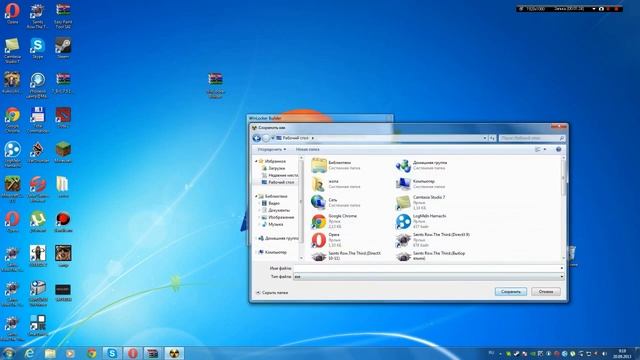
Task: Click the Skype desktop shortcut
Action: pos(37,49)
